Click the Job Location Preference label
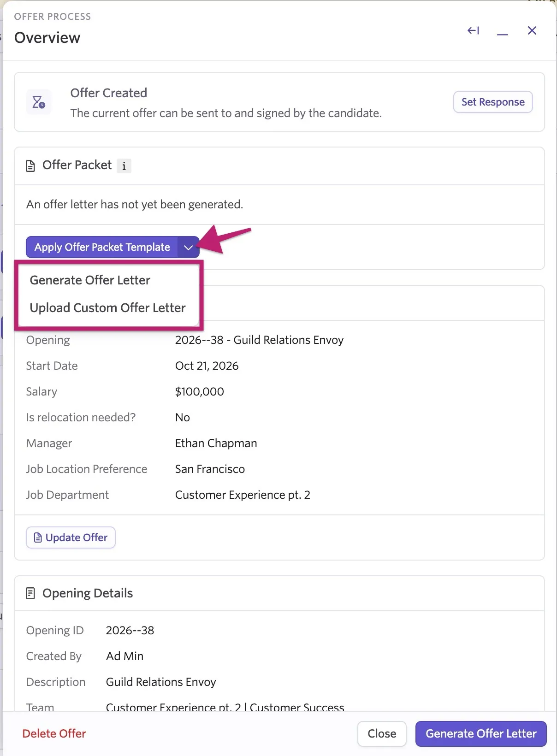Screen dimensions: 557x756 (x=87, y=469)
